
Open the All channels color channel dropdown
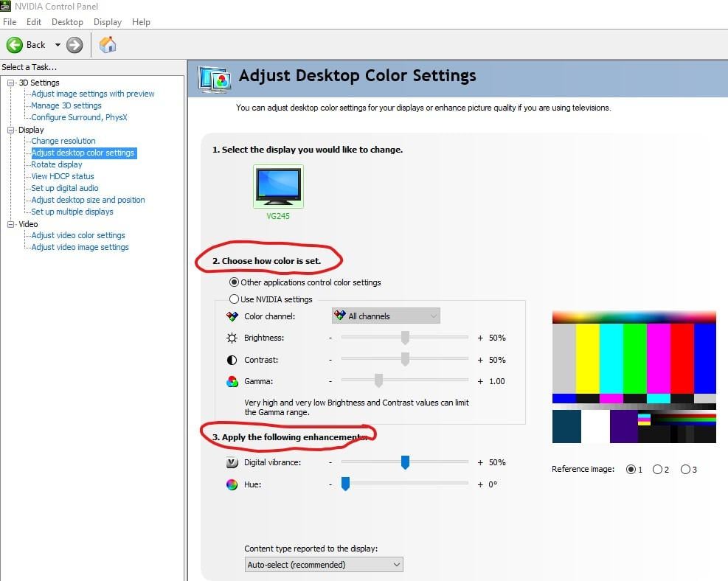click(x=386, y=316)
